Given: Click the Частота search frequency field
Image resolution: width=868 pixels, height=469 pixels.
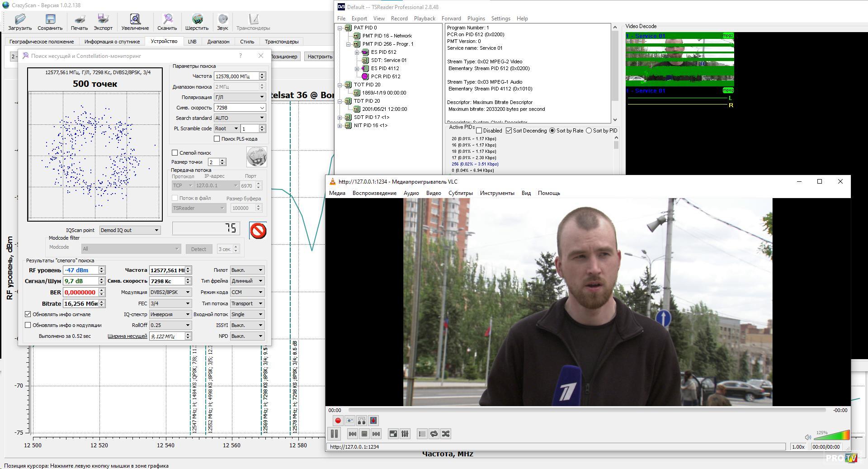Looking at the screenshot, I should point(236,76).
